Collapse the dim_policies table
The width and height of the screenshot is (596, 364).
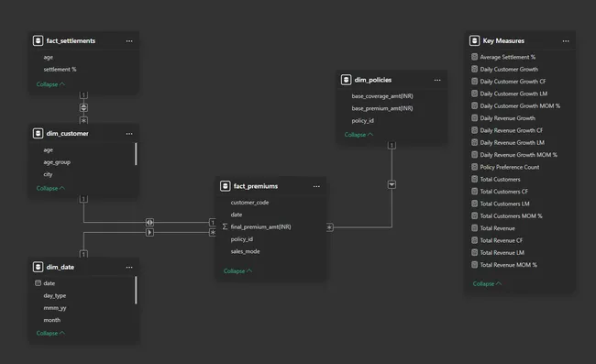tap(359, 135)
